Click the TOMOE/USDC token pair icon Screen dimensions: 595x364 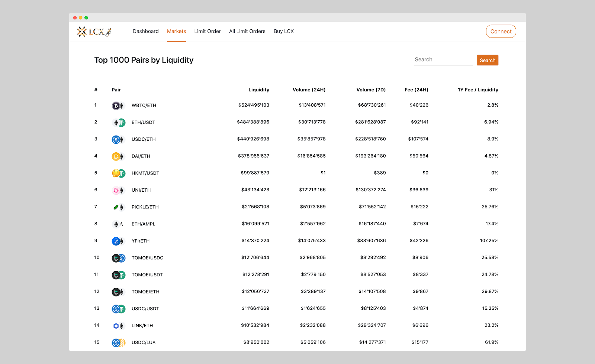pos(118,258)
